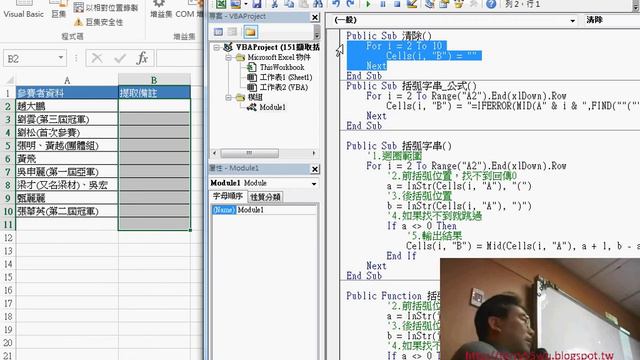Click View Object icon in the Project panel
Screen dimensions: 640x360
[232, 32]
